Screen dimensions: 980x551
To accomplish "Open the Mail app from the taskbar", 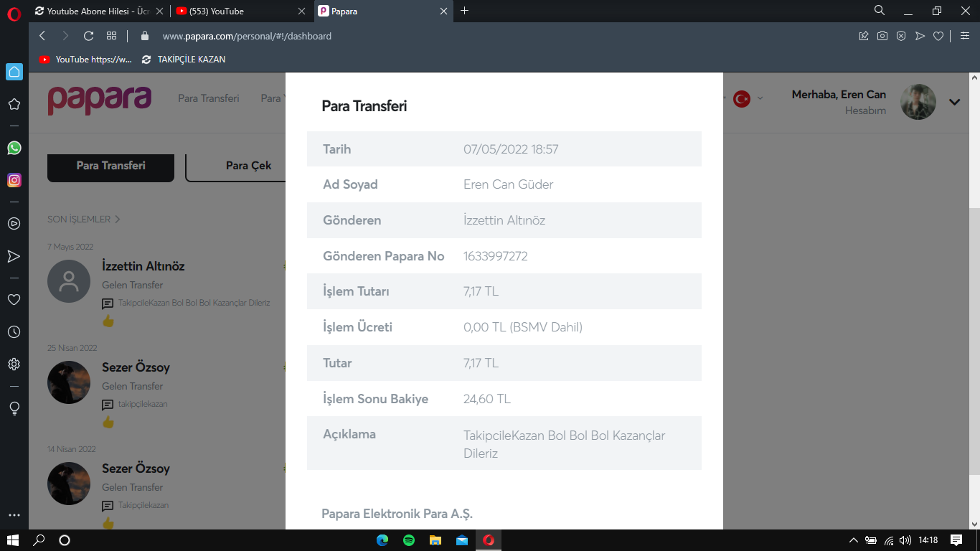I will point(462,540).
